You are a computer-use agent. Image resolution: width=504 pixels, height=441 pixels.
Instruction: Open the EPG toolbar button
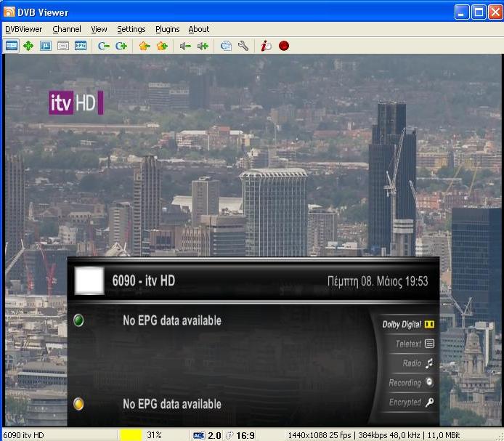(x=81, y=46)
